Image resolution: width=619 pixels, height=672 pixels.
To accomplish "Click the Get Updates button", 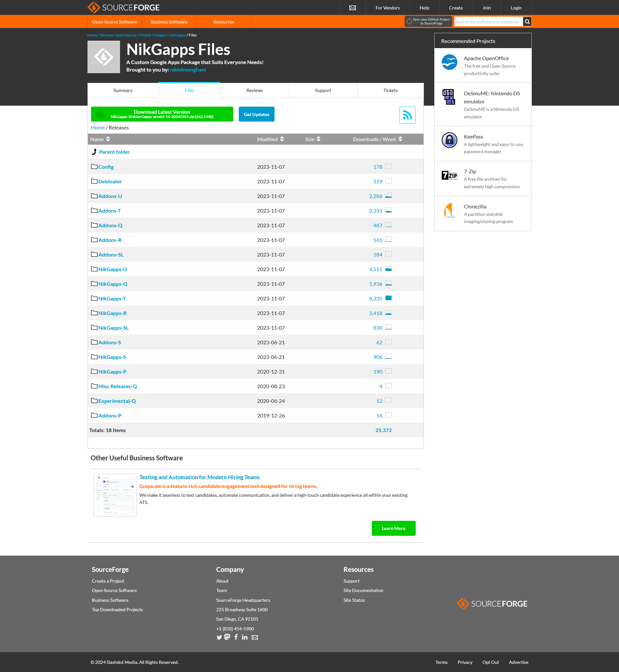I will click(x=257, y=114).
